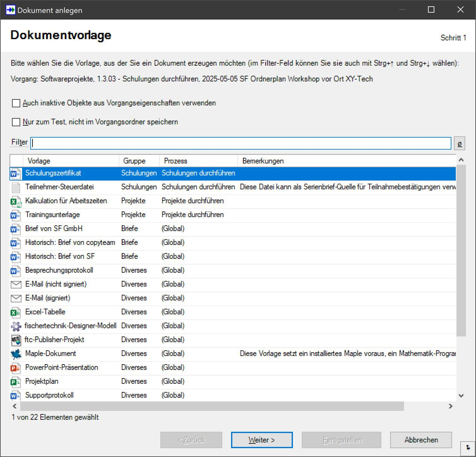Click the Excel icon for Kalkulation für Arbeitszeiten
Viewport: 476px width, 457px height.
point(15,201)
